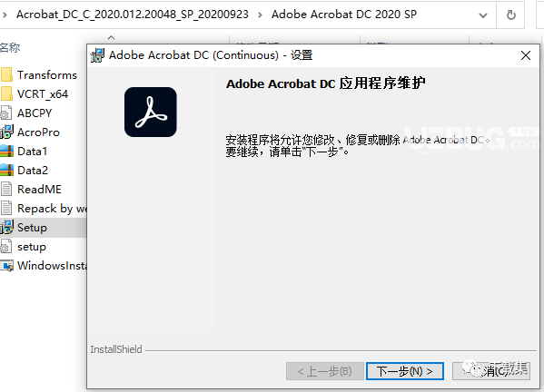Screen dimensions: 544x392
Task: Click the 取消 cancel button
Action: click(x=491, y=371)
